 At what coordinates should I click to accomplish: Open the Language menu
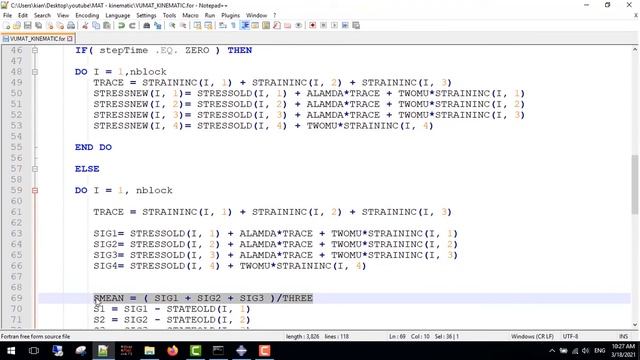pos(118,16)
